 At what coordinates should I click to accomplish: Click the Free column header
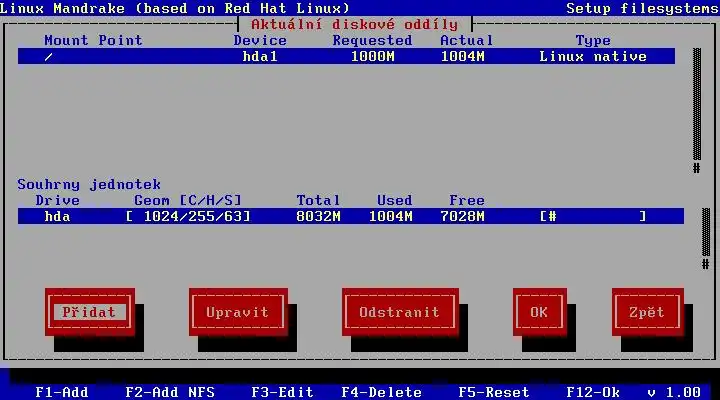tap(467, 200)
